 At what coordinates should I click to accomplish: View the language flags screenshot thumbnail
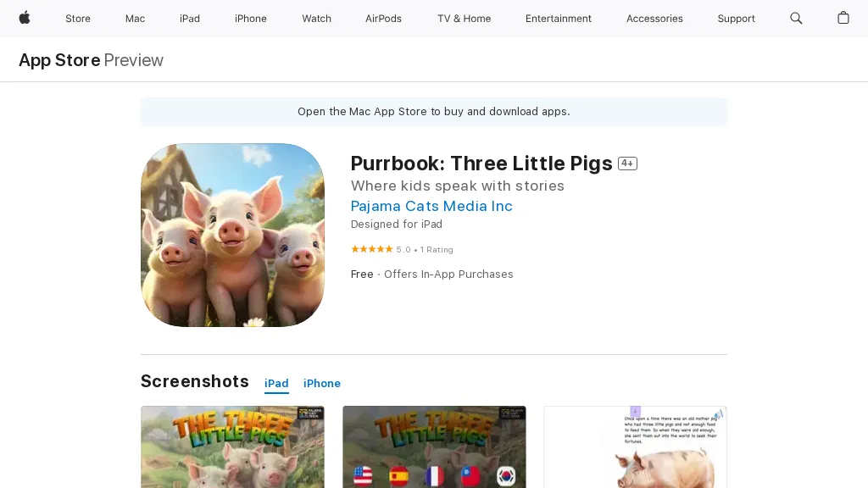tap(434, 447)
